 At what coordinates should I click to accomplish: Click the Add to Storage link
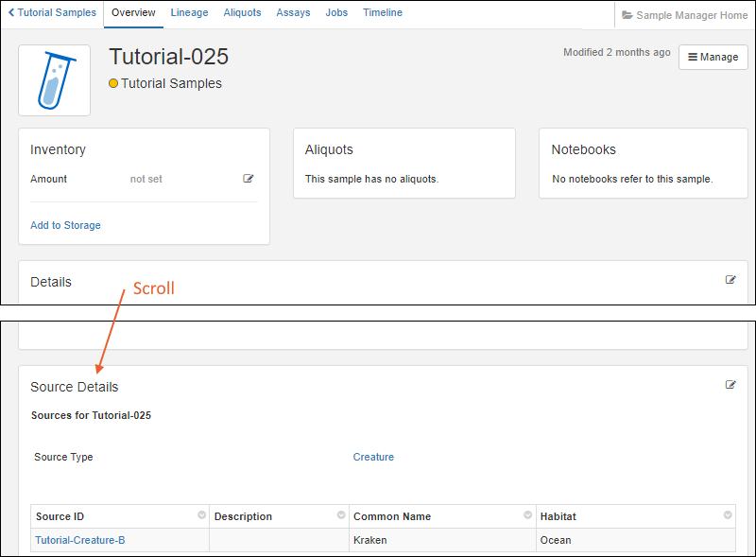point(65,225)
